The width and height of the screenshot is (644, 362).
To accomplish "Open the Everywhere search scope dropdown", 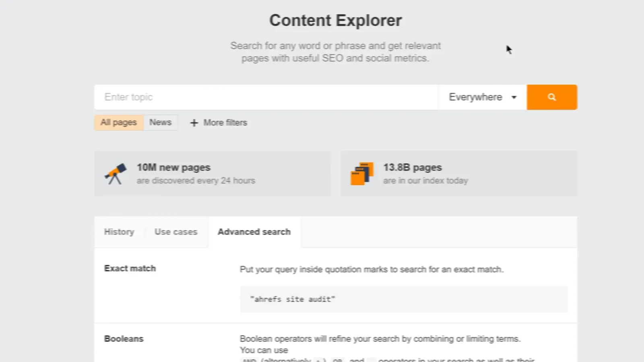I will [x=475, y=97].
